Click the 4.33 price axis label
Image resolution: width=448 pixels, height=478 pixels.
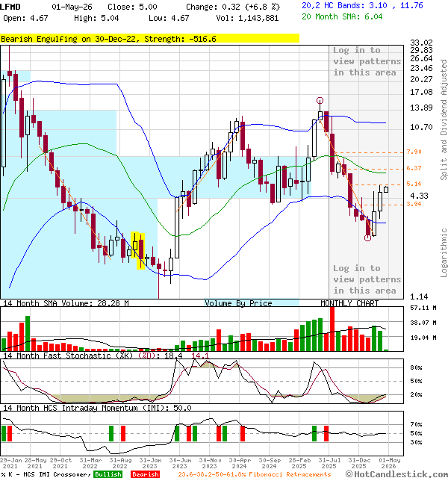[419, 196]
